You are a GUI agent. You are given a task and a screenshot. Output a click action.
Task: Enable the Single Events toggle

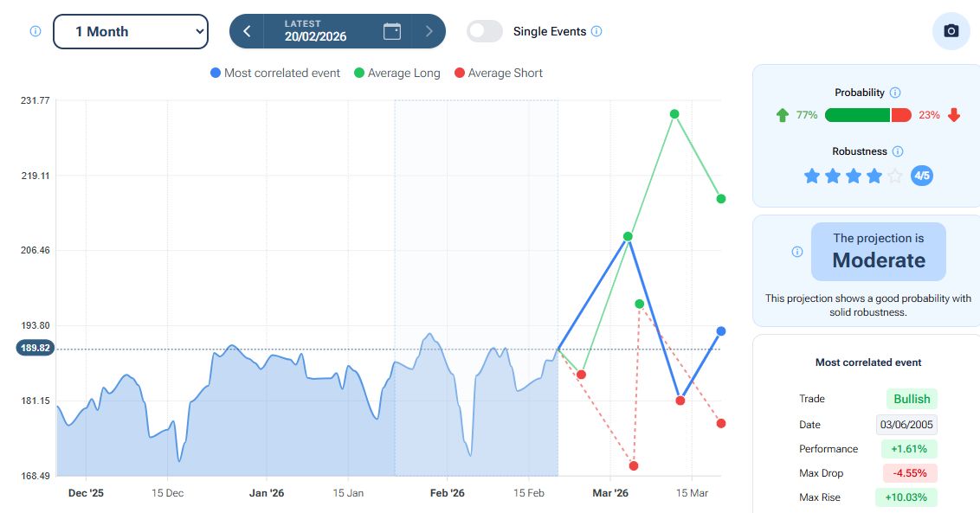pyautogui.click(x=485, y=31)
